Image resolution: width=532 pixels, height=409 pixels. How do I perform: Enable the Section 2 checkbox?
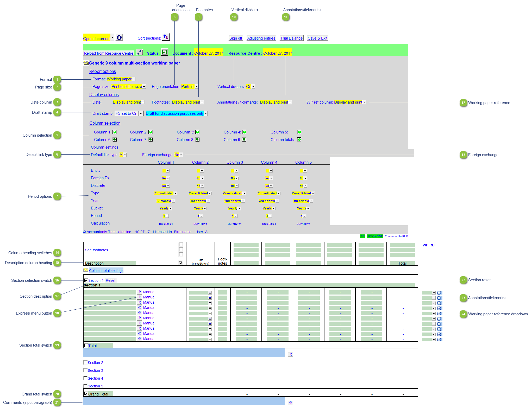coord(85,362)
